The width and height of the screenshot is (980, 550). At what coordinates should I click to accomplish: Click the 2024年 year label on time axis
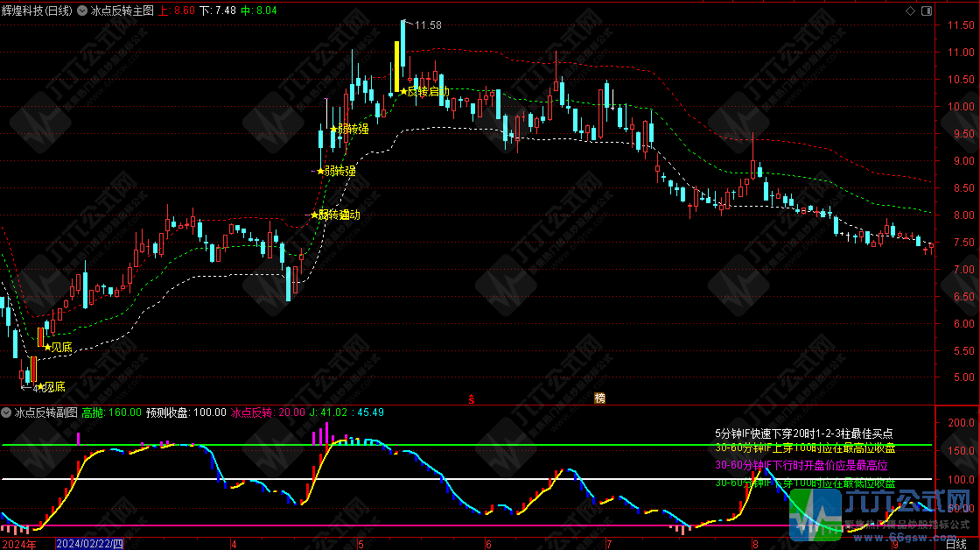[18, 543]
